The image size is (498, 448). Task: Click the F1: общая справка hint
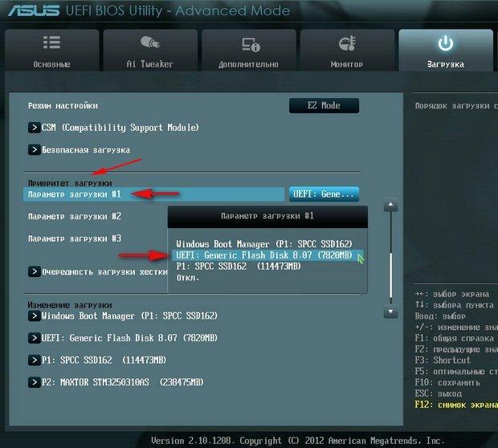point(454,338)
